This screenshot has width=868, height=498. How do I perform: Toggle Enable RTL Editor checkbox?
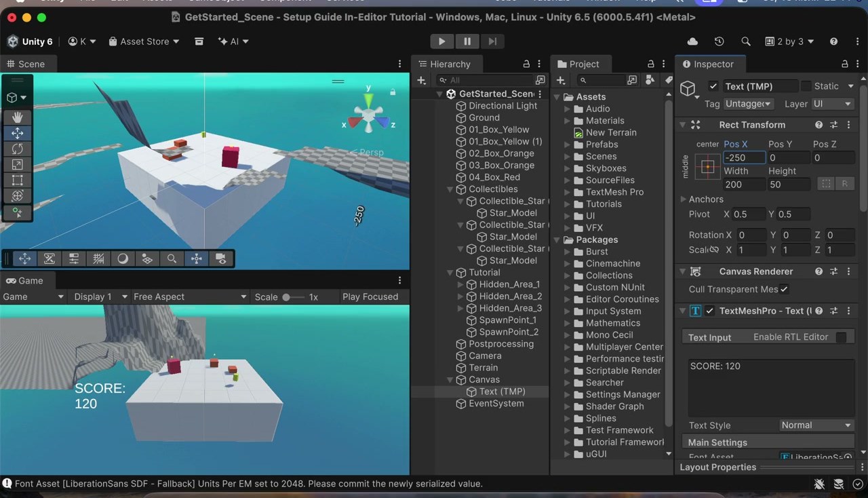point(841,337)
